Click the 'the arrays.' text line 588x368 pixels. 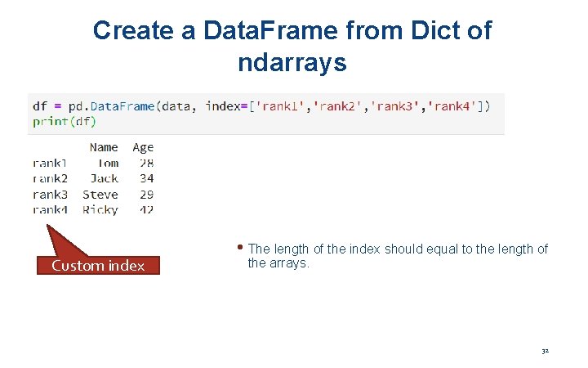pos(278,263)
